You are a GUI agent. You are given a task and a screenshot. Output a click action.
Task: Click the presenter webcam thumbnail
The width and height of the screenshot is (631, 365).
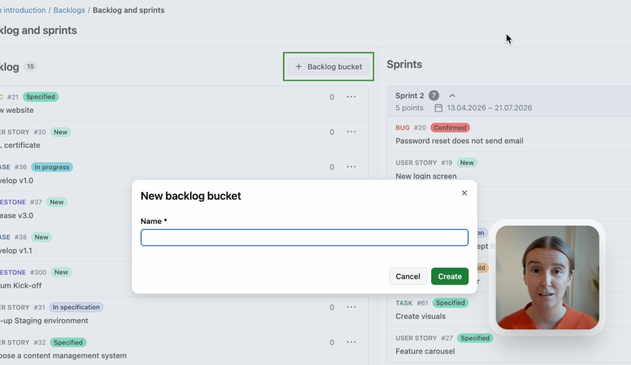547,277
